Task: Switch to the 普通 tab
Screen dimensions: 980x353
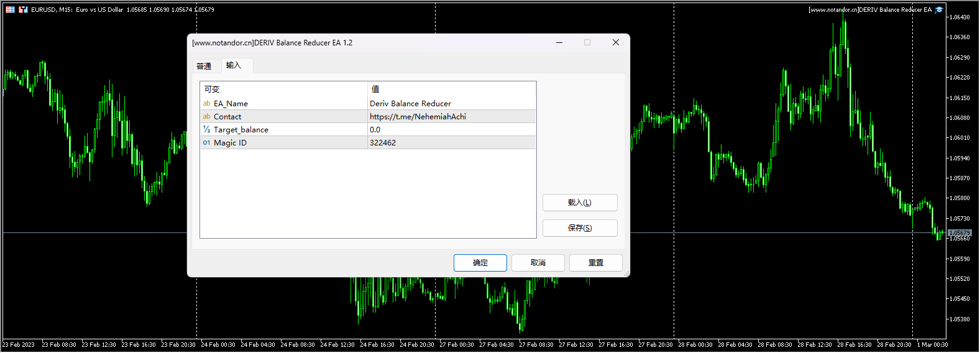Action: pos(204,66)
